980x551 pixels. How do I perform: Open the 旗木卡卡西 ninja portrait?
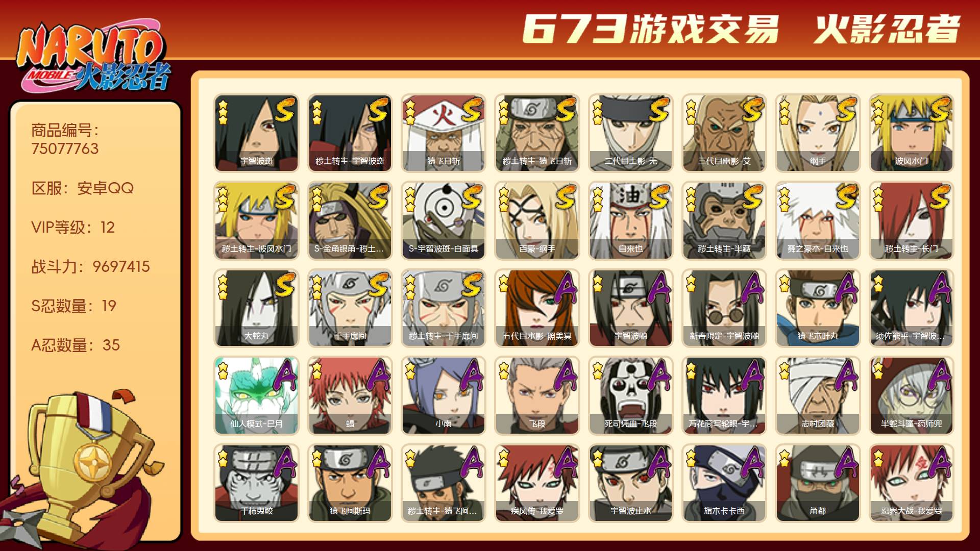point(724,483)
